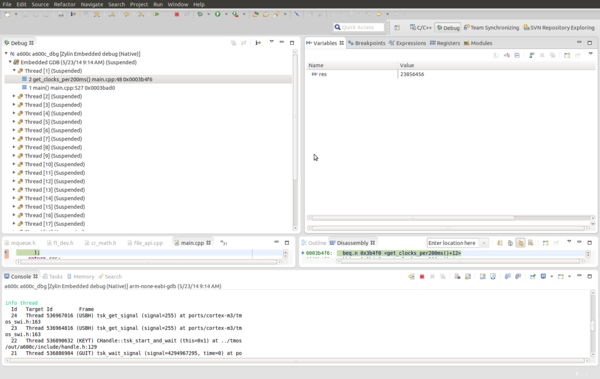Screen dimensions: 600x379
Task: Expand Thread [2] (Suspended) node
Action: (x=14, y=96)
